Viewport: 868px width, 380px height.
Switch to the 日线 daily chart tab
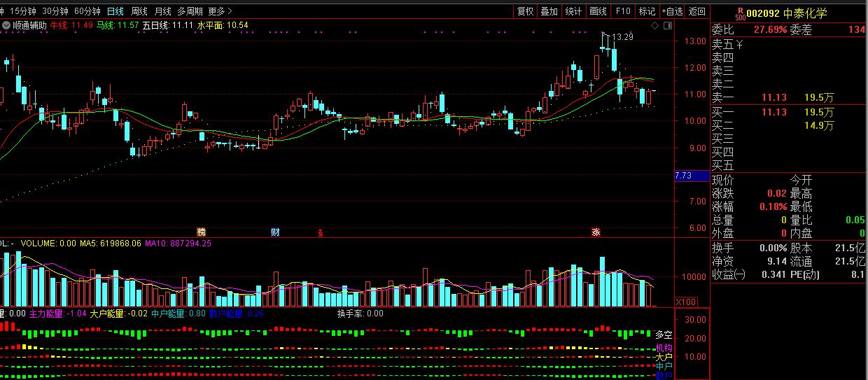[x=115, y=11]
